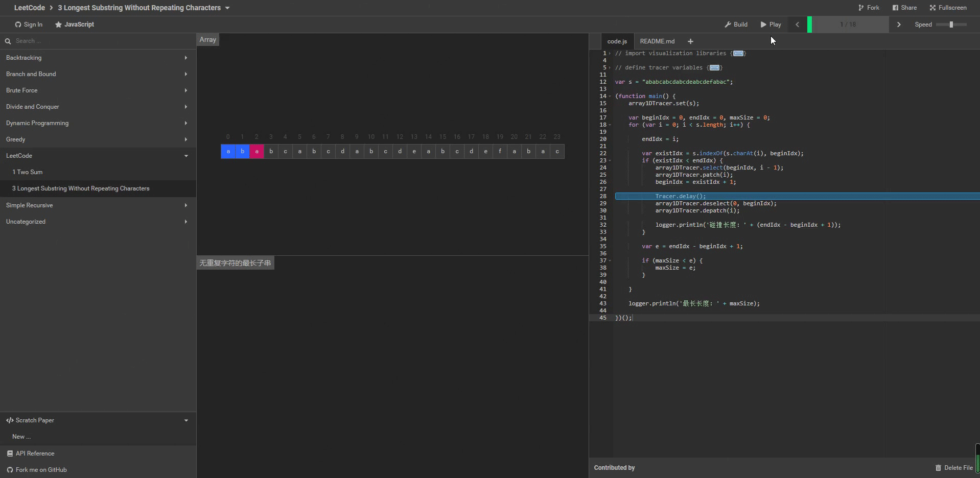Fold the for loop at line 18
Screen dimensions: 980x478
pyautogui.click(x=610, y=125)
